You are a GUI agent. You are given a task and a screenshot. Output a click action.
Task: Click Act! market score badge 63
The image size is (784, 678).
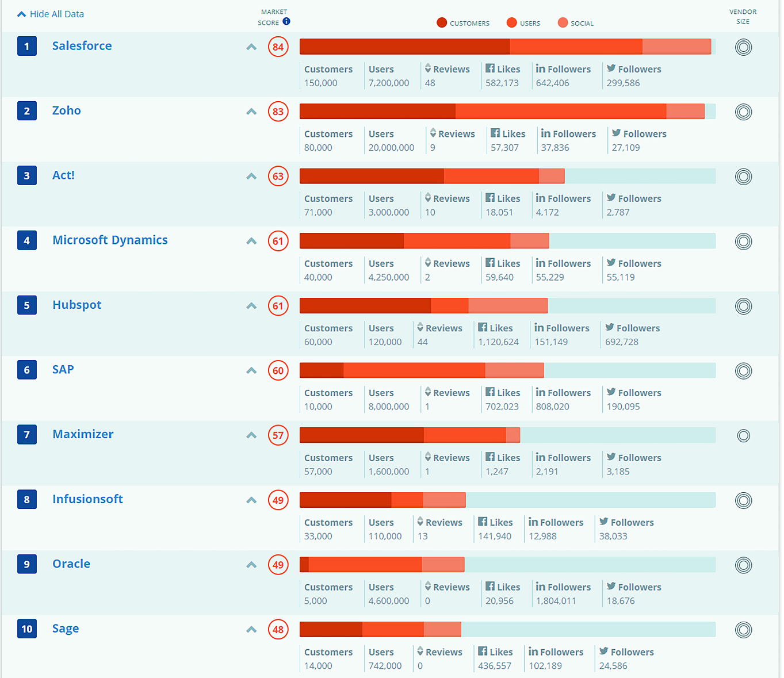pyautogui.click(x=278, y=177)
